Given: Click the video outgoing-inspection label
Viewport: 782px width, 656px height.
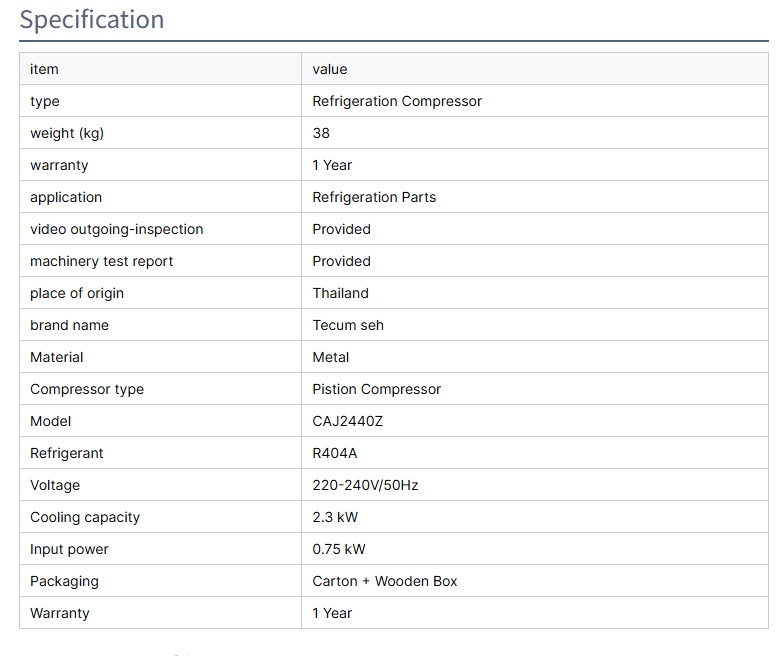Looking at the screenshot, I should point(117,229).
